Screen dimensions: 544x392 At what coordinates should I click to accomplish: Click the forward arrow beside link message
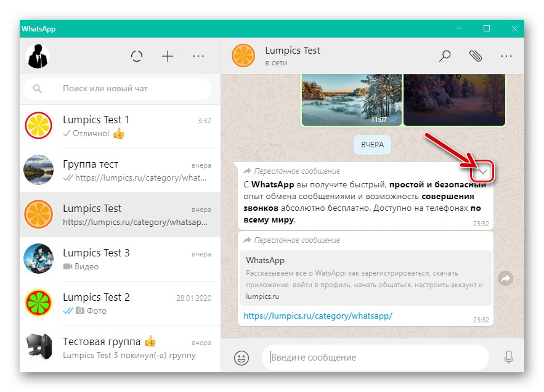pos(505,279)
